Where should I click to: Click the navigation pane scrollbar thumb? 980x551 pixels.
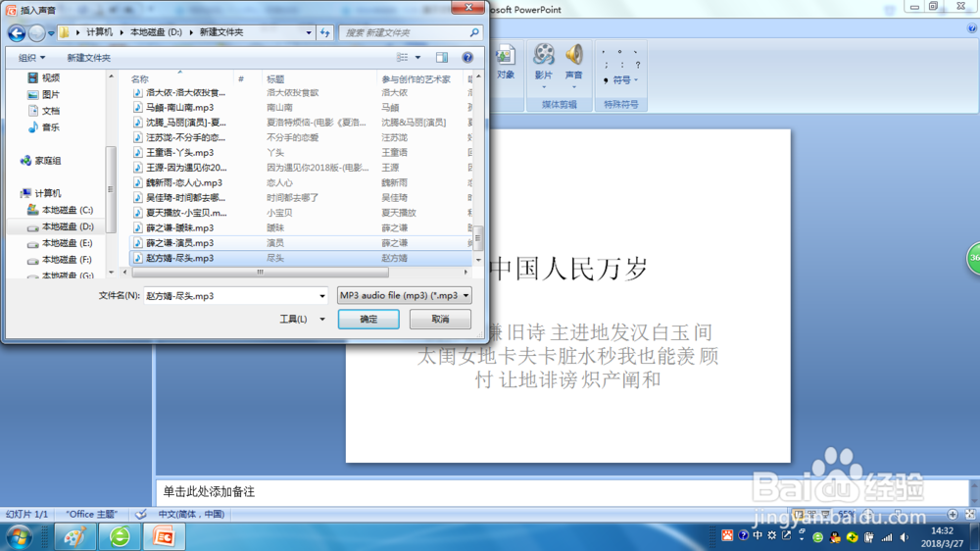point(112,189)
